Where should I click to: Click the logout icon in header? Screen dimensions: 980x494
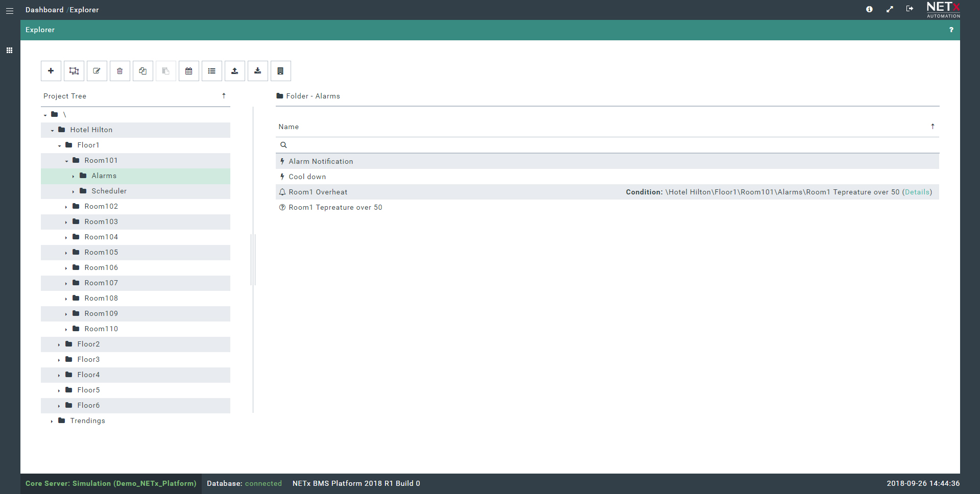[x=910, y=9]
